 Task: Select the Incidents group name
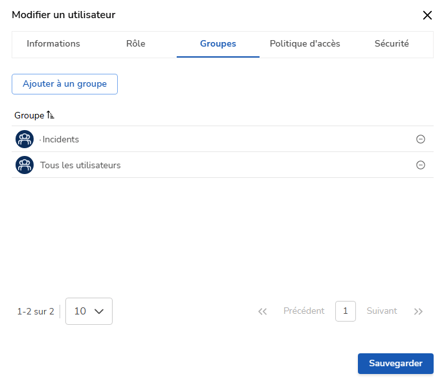[60, 139]
